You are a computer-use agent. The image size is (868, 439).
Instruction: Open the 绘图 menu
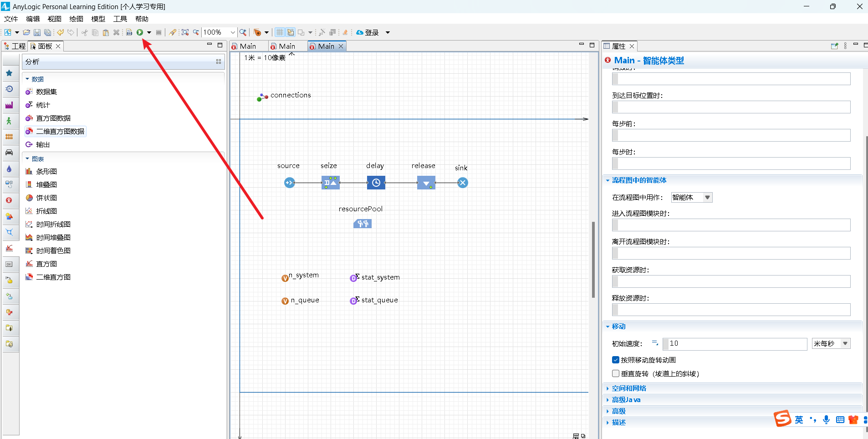77,19
